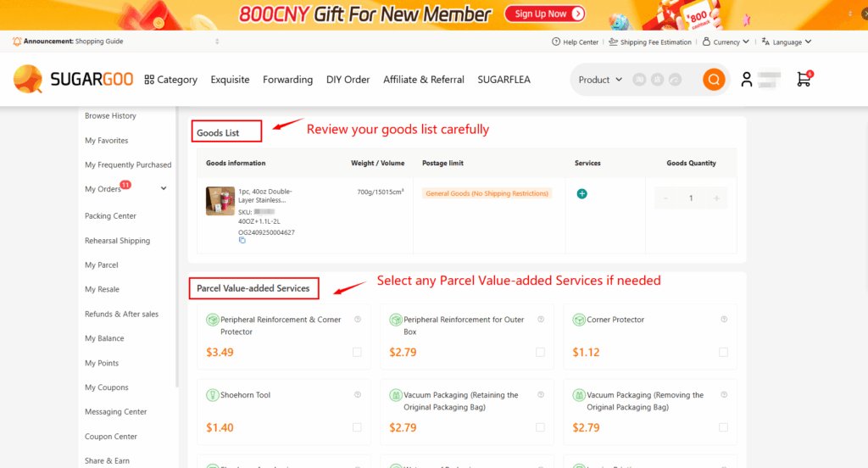Open Coupon Center in sidebar
Image resolution: width=868 pixels, height=468 pixels.
(111, 437)
